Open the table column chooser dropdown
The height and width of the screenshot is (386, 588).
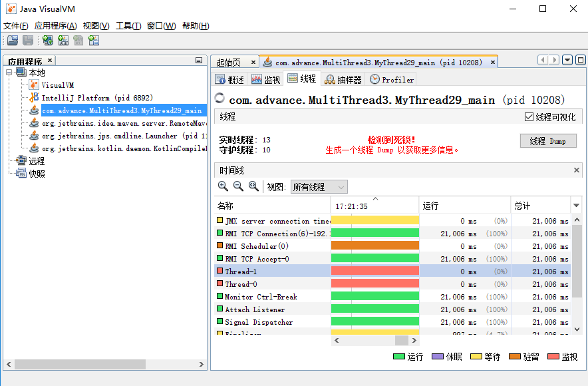pyautogui.click(x=577, y=206)
